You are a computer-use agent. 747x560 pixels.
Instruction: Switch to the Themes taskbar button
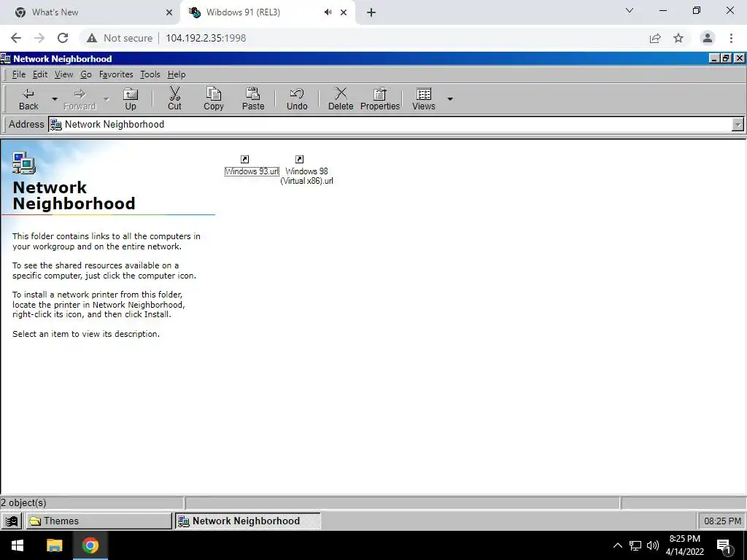tap(98, 521)
